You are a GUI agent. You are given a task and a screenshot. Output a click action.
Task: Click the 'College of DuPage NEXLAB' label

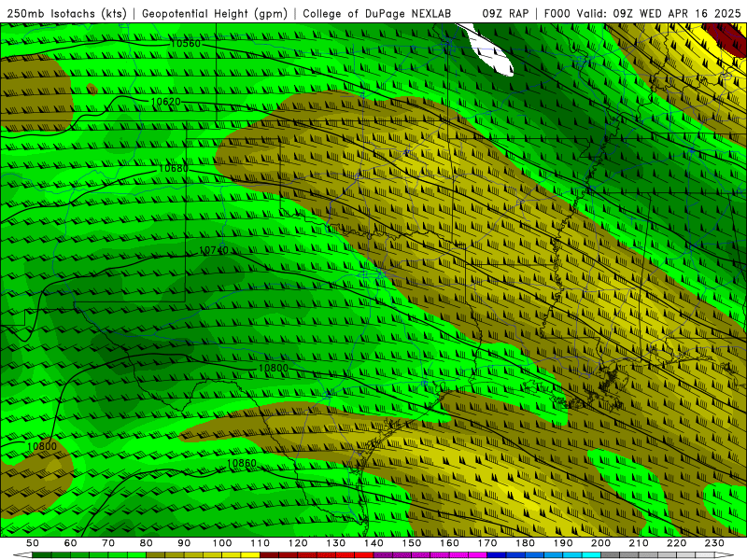pyautogui.click(x=376, y=13)
